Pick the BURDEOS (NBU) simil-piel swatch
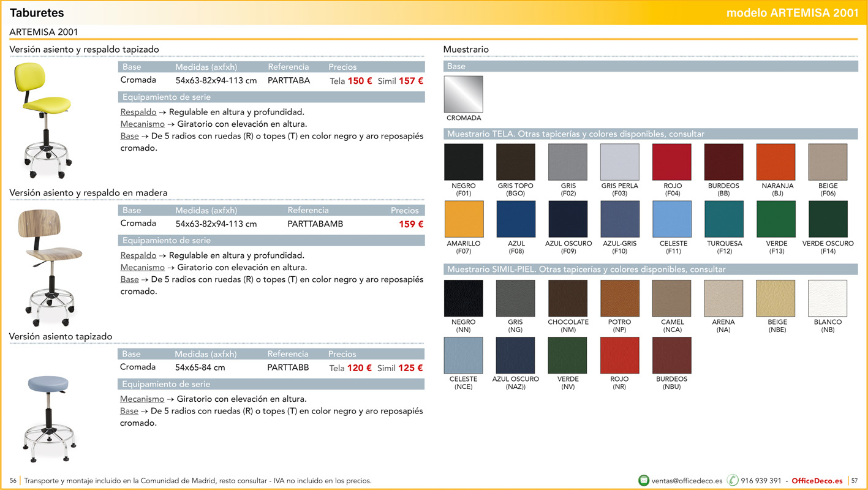 coord(672,355)
